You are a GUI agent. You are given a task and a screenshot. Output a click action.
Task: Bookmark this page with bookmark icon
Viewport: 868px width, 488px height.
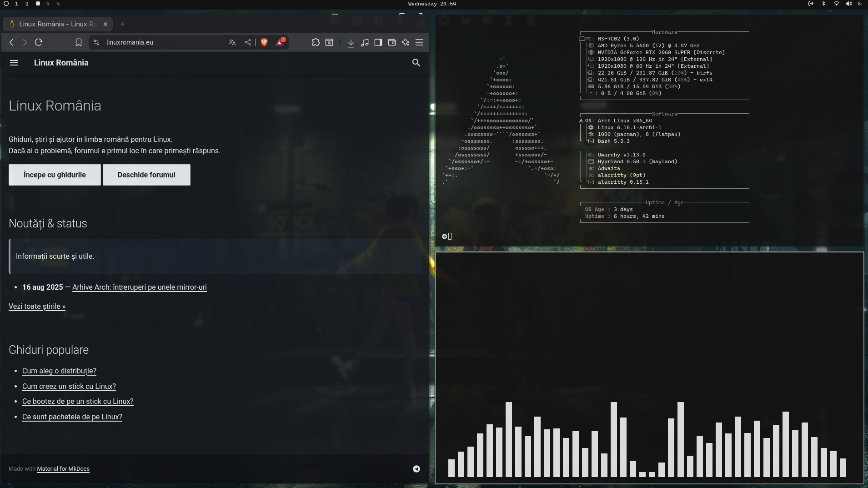coord(78,42)
